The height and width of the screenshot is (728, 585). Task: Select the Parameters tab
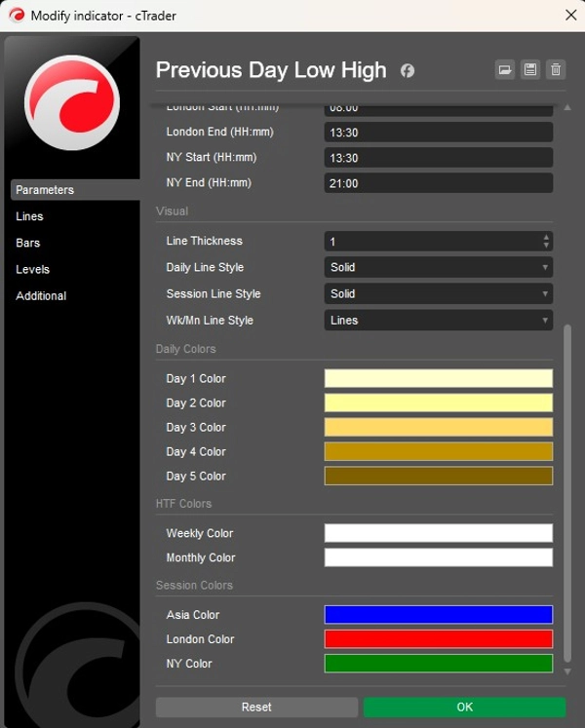(x=75, y=190)
